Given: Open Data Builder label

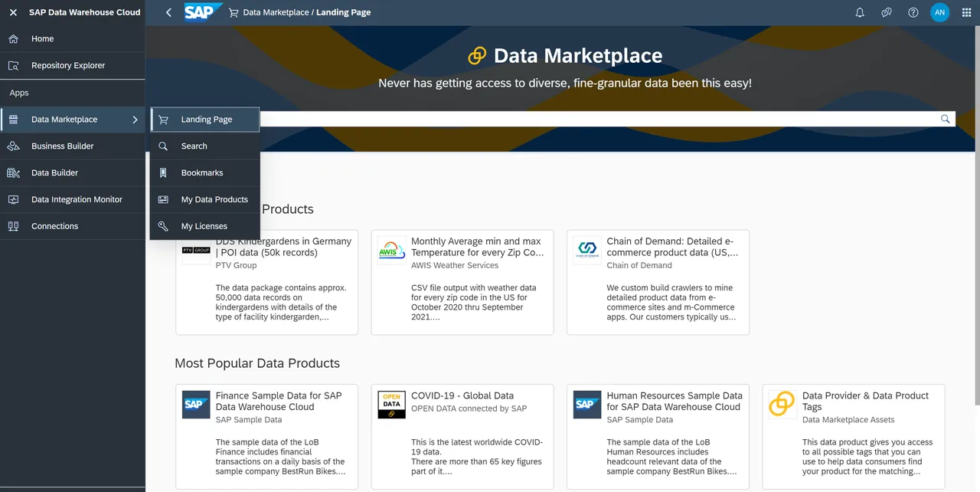Looking at the screenshot, I should point(55,173).
